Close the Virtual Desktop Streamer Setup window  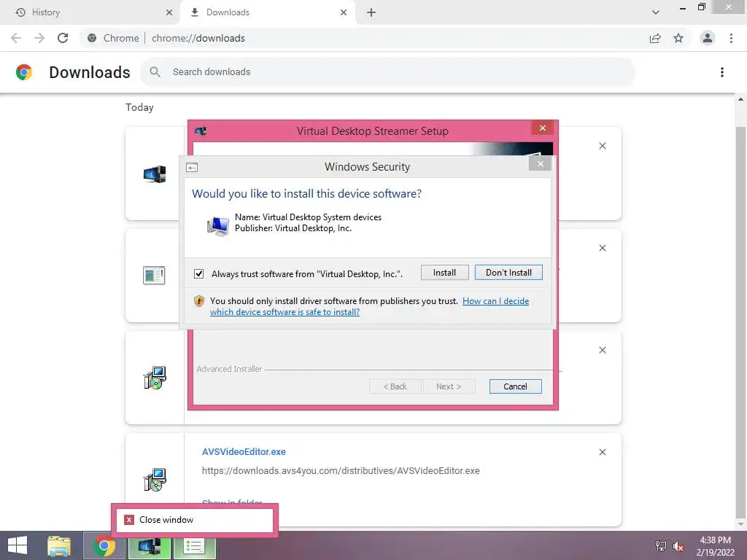point(542,128)
